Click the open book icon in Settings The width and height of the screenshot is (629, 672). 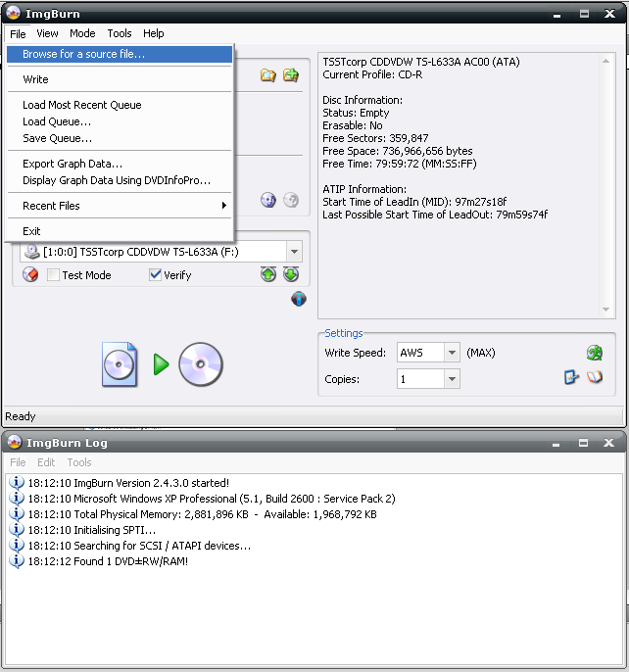point(595,377)
